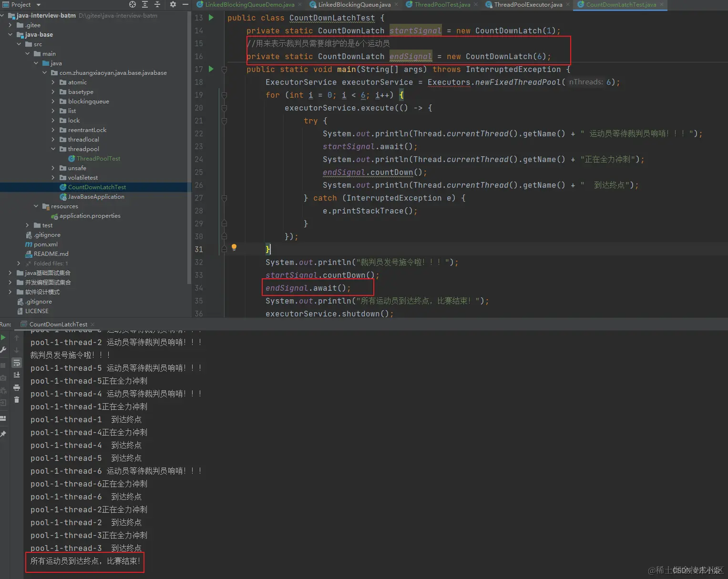The height and width of the screenshot is (579, 728).
Task: Select the unsafe package
Action: [x=77, y=168]
